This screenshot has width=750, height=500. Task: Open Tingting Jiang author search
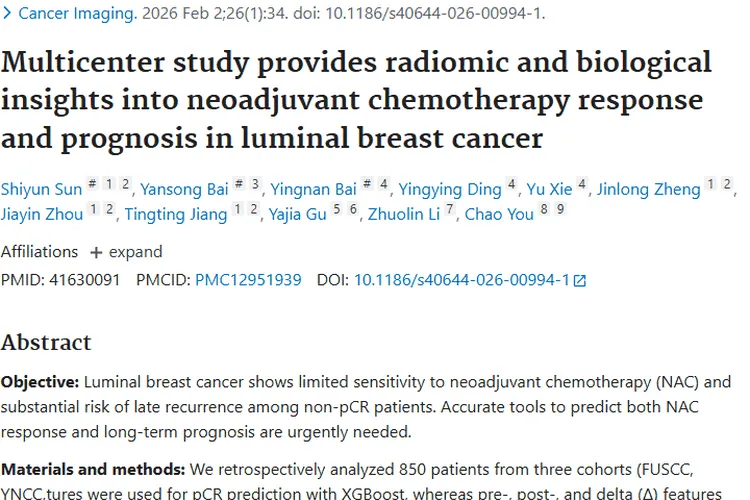176,214
